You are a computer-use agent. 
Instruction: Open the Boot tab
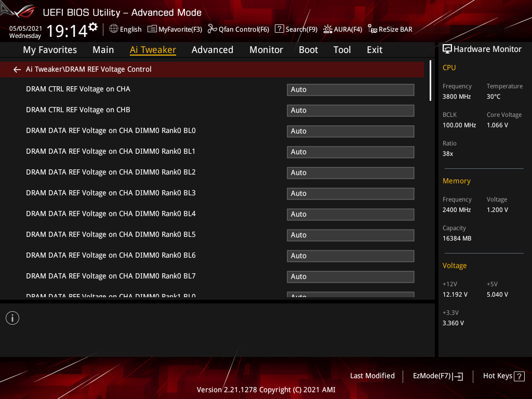pyautogui.click(x=309, y=50)
